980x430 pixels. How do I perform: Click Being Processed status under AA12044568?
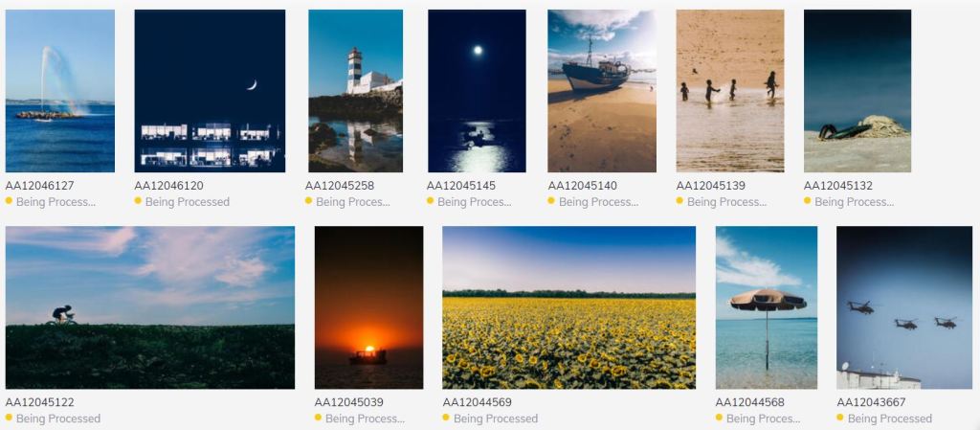763,419
